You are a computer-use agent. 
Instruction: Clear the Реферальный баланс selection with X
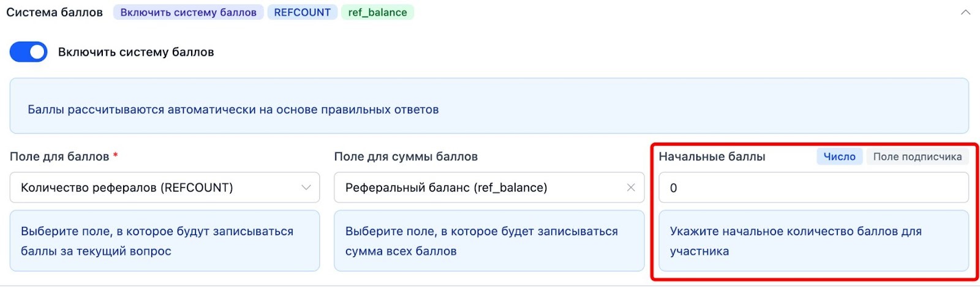click(x=631, y=188)
